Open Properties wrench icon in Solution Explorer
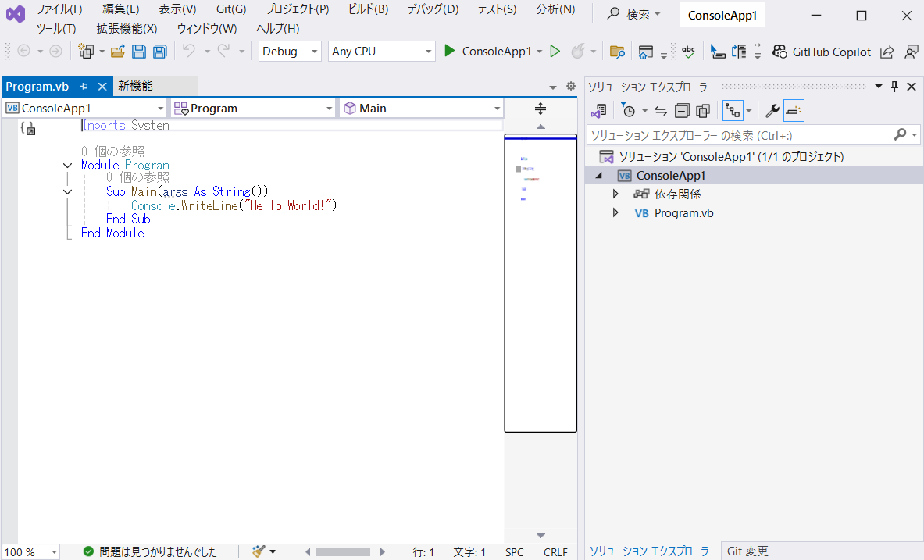Viewport: 924px width, 560px height. click(x=772, y=111)
